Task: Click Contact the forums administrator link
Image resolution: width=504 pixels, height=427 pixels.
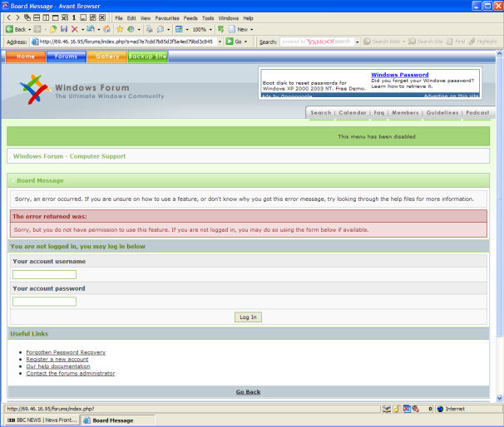Action: [71, 373]
